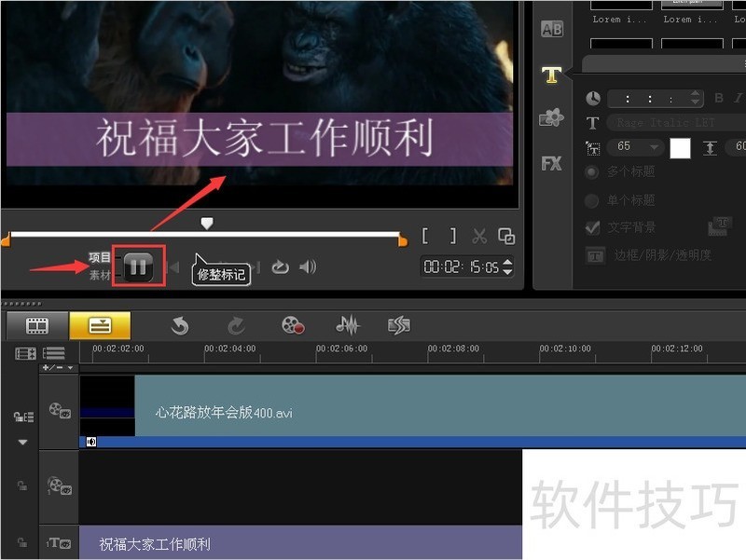746x560 pixels.
Task: Open the font face dropdown
Action: (675, 123)
